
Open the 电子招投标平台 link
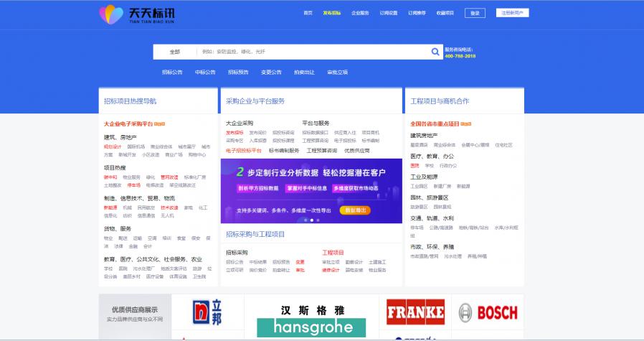244,151
